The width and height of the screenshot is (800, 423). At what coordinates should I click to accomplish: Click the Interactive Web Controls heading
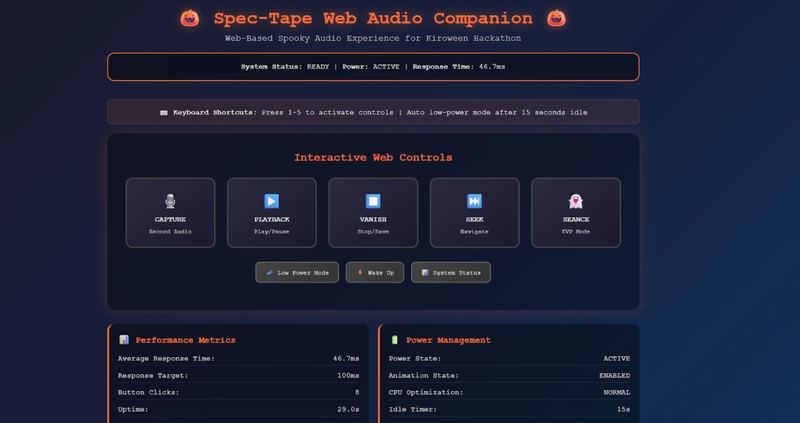point(373,158)
